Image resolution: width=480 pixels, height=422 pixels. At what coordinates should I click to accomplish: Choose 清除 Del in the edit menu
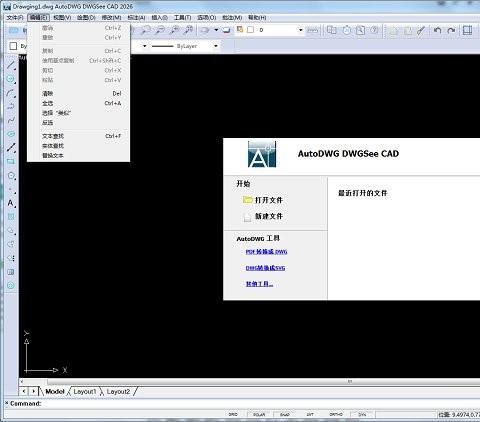coord(78,94)
